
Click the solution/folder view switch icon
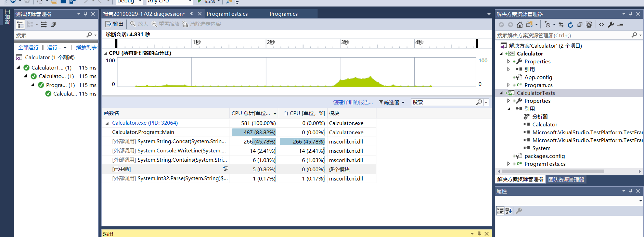pos(529,25)
